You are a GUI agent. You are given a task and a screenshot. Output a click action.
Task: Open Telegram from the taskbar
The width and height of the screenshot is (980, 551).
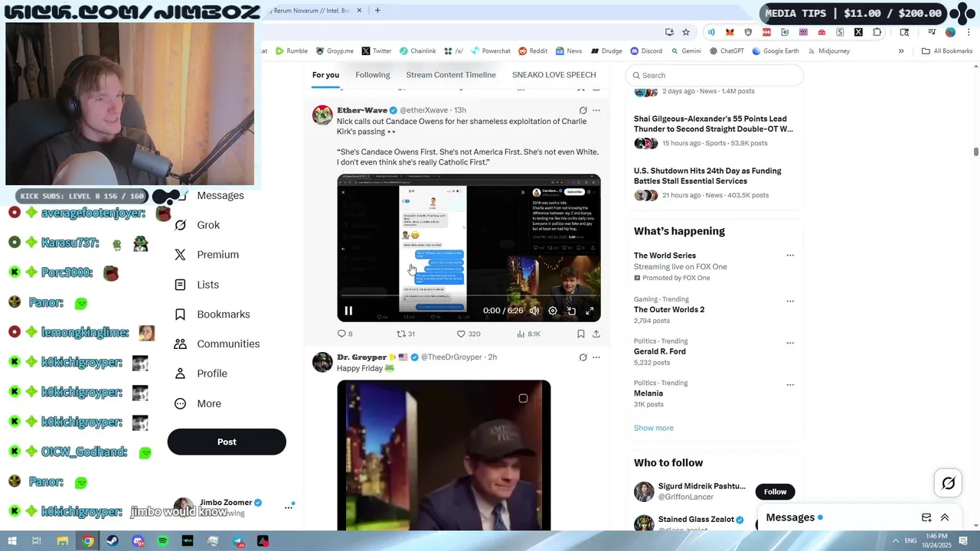click(238, 541)
